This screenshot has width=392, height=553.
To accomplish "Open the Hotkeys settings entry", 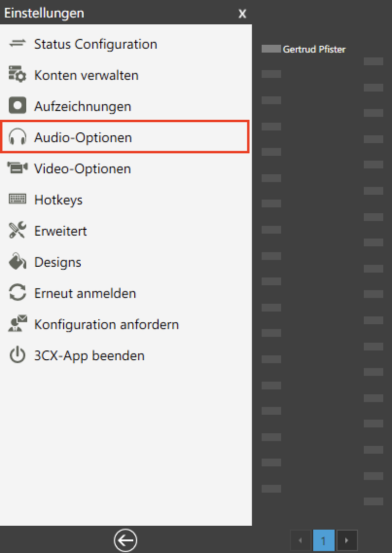I will pos(58,200).
